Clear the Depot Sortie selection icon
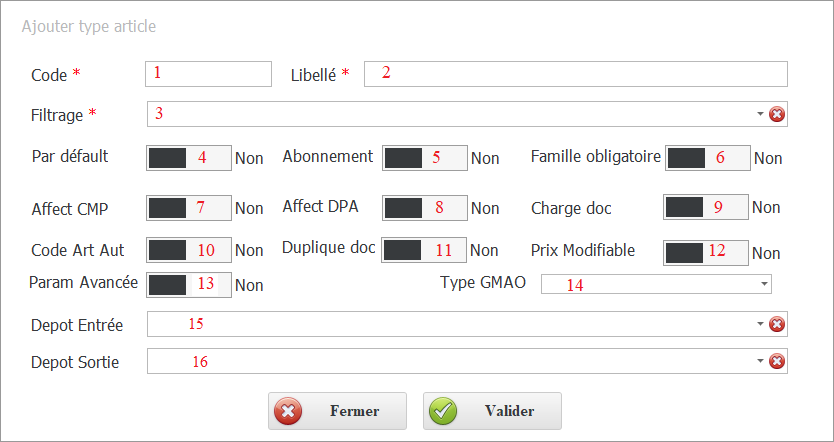 pyautogui.click(x=777, y=361)
